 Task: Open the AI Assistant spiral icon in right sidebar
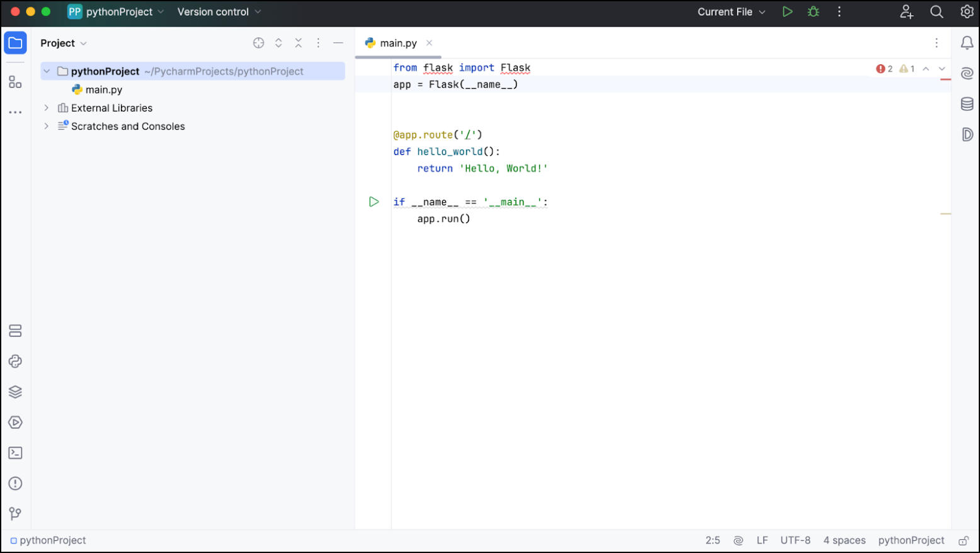tap(967, 74)
